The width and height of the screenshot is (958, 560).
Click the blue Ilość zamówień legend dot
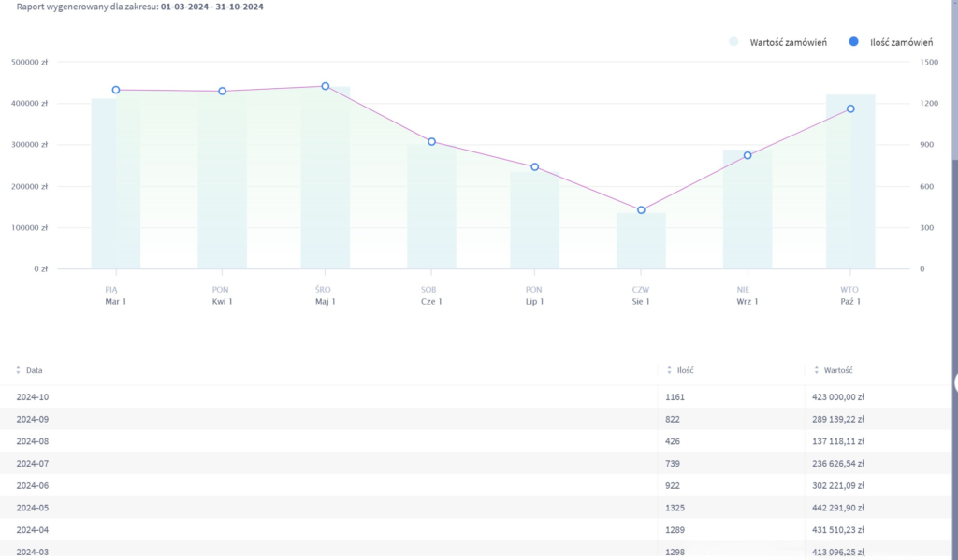[855, 42]
